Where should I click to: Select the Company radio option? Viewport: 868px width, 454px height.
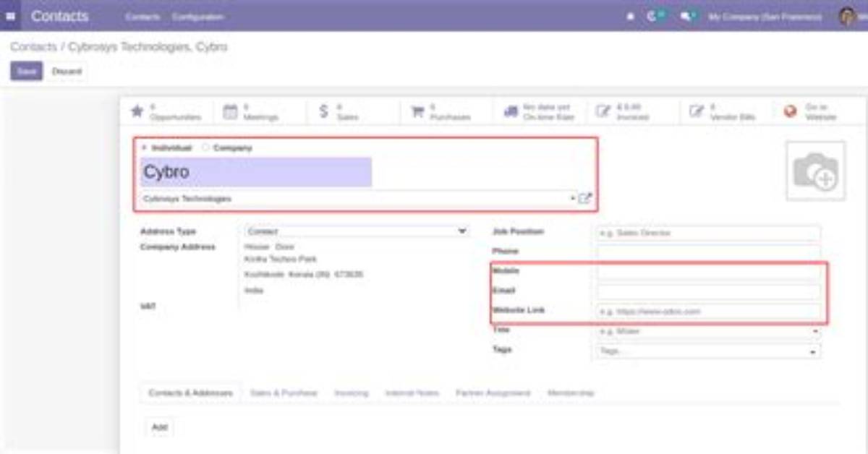pos(205,147)
